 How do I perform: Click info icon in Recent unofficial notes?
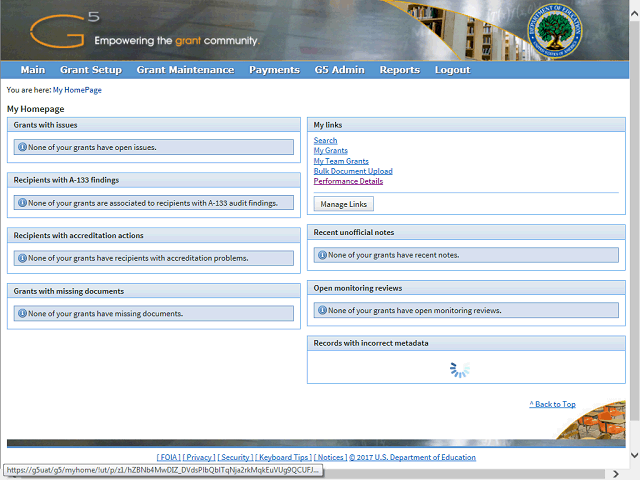tap(322, 255)
